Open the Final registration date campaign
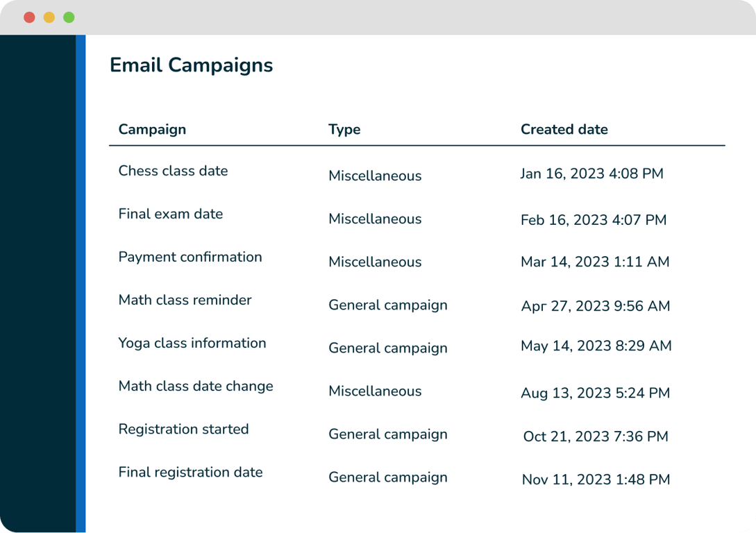 pyautogui.click(x=190, y=472)
